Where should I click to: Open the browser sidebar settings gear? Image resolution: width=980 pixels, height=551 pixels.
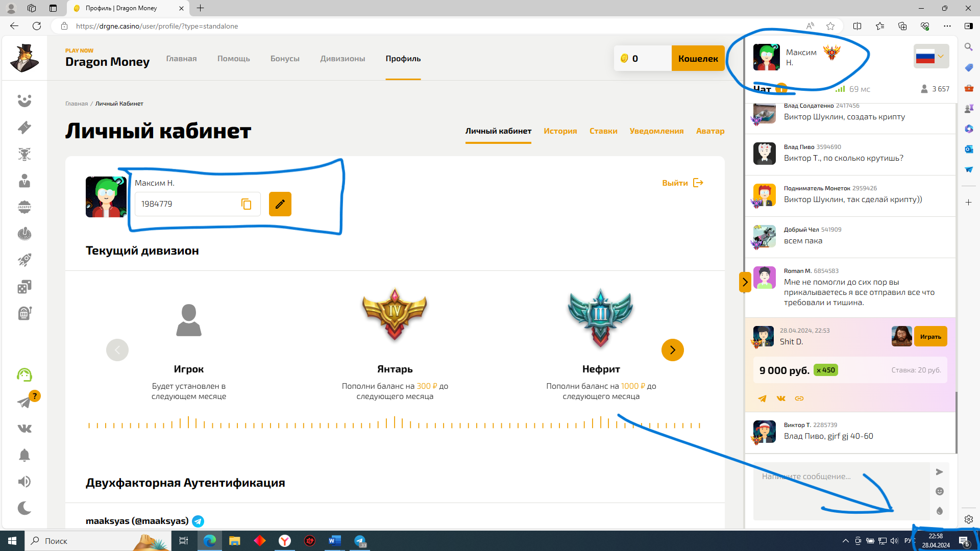[x=969, y=519]
